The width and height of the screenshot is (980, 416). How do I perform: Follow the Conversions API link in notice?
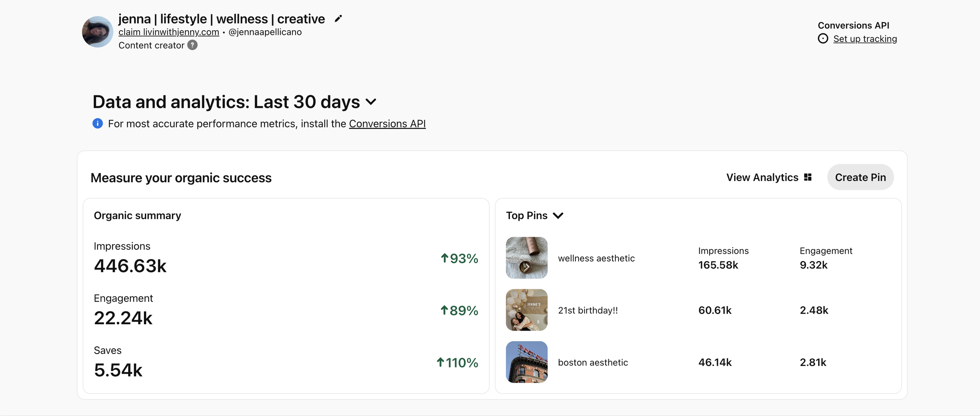[x=387, y=124]
